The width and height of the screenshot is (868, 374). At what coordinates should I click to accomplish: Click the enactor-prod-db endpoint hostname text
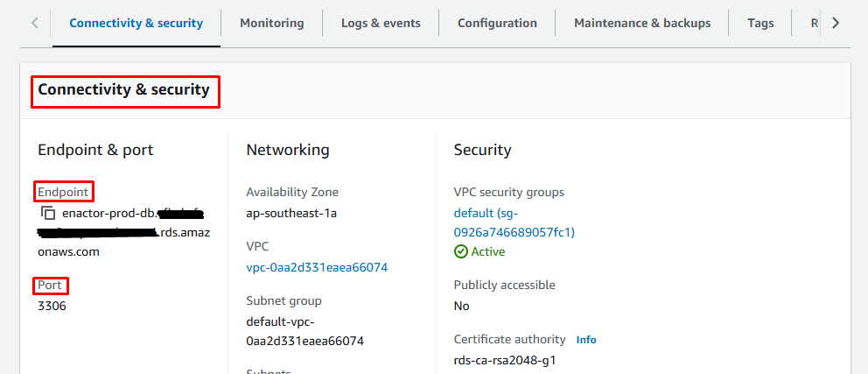[108, 213]
